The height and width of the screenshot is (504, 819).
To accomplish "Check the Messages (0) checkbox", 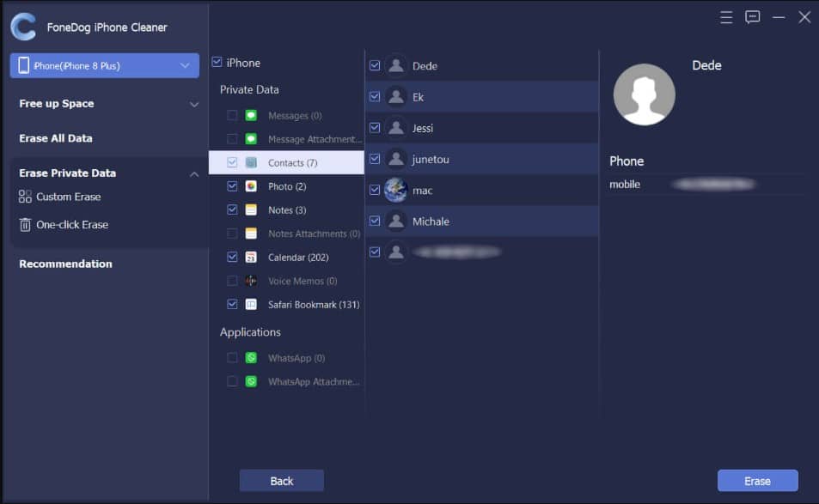I will [232, 115].
